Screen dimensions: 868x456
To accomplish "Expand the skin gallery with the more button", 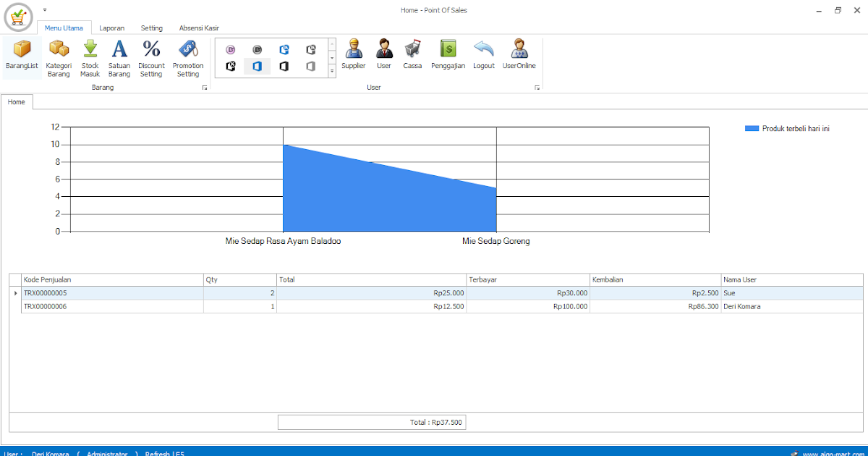I will pyautogui.click(x=331, y=72).
